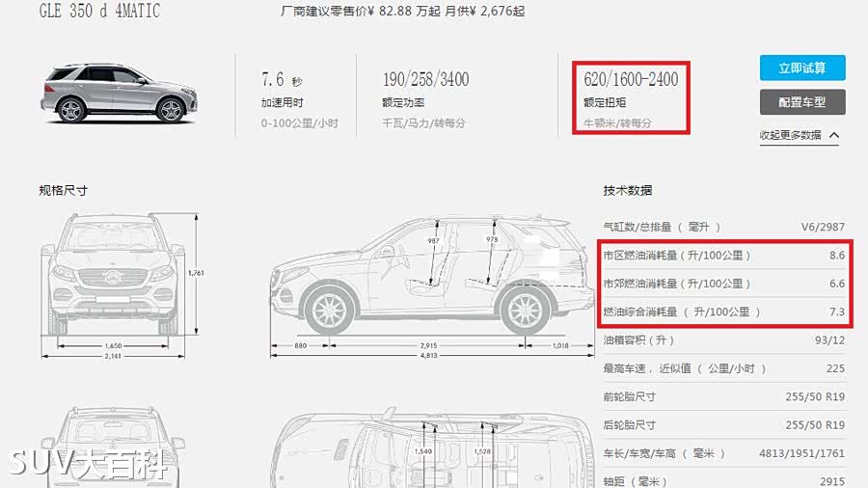Open the side-view dimension drawing
The image size is (868, 488).
click(432, 286)
